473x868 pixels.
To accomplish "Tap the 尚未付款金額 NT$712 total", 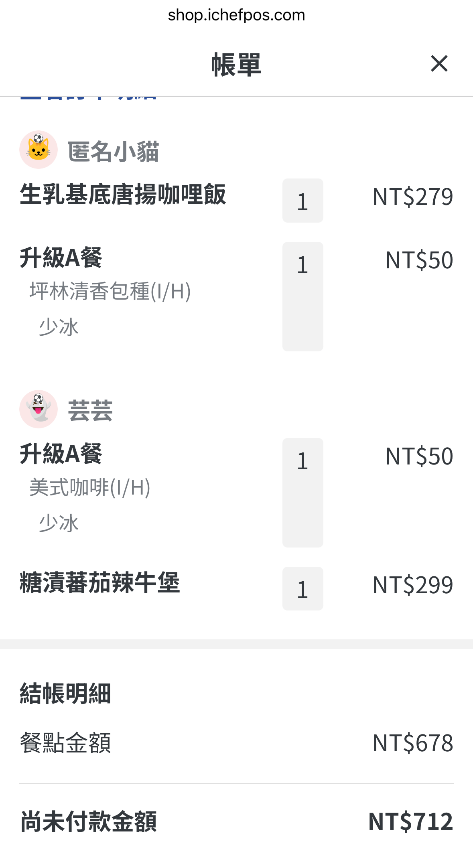I will tap(236, 821).
